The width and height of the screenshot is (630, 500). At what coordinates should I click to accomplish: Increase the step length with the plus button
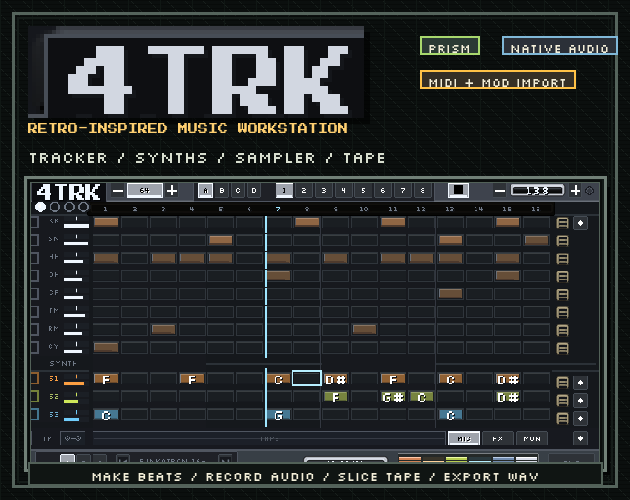[172, 191]
